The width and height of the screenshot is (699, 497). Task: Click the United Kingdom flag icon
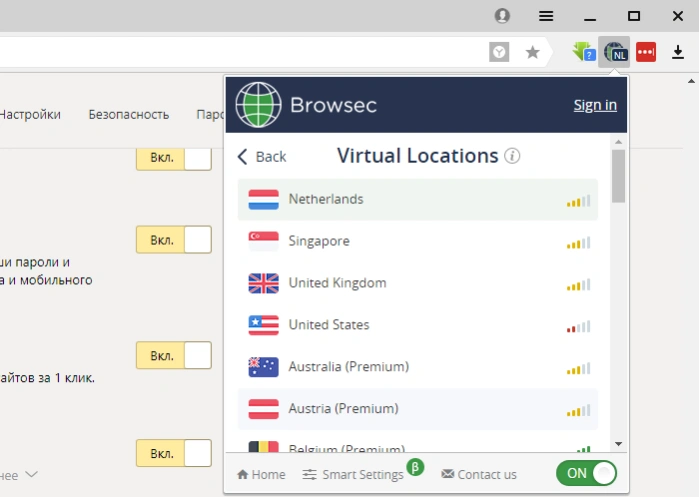(x=263, y=283)
